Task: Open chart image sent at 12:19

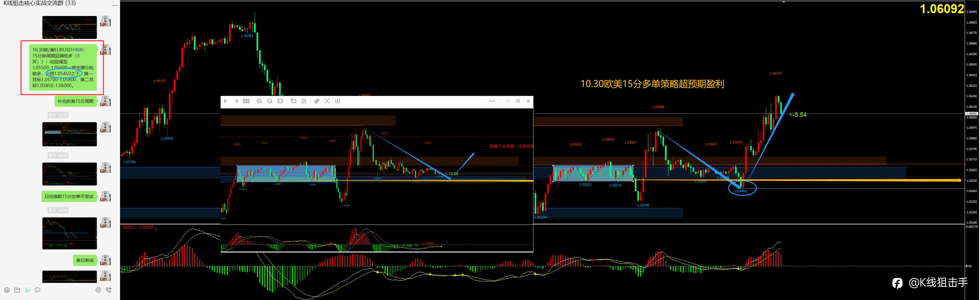Action: 70,134
